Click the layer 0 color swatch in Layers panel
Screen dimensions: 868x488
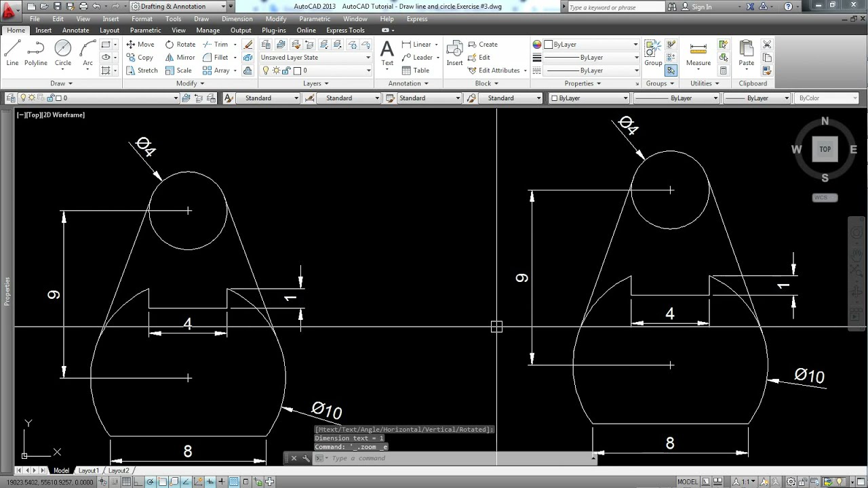point(298,70)
